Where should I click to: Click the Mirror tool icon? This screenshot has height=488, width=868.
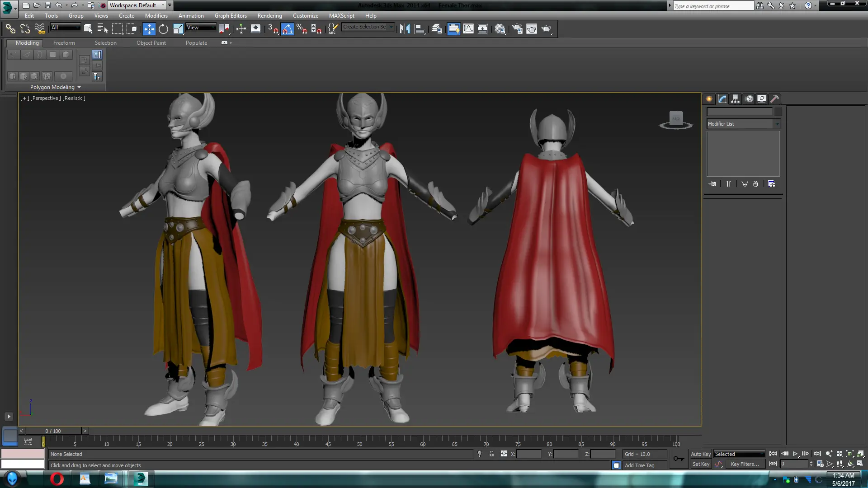pos(405,29)
